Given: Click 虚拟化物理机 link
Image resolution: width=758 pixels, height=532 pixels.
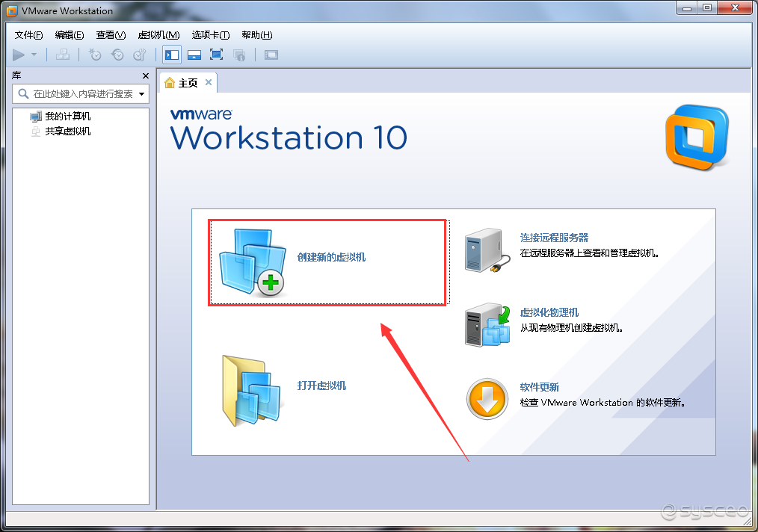Looking at the screenshot, I should (549, 312).
